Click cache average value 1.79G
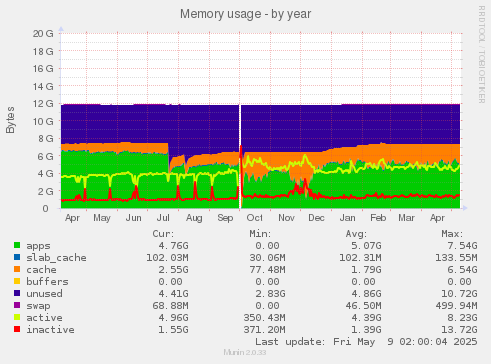 click(366, 270)
